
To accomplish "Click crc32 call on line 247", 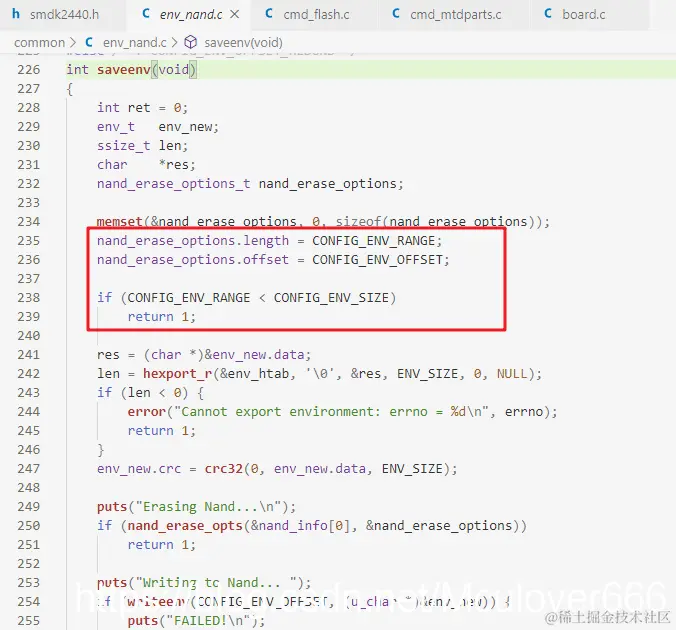I will point(223,469).
